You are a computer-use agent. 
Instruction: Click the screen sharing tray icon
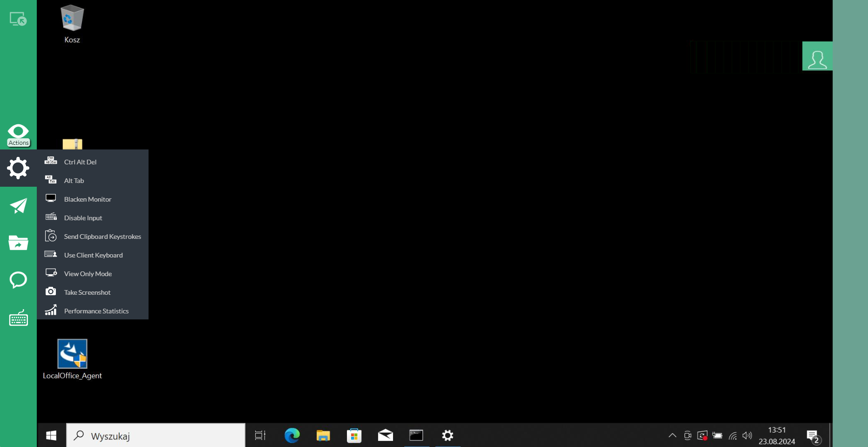pyautogui.click(x=702, y=436)
